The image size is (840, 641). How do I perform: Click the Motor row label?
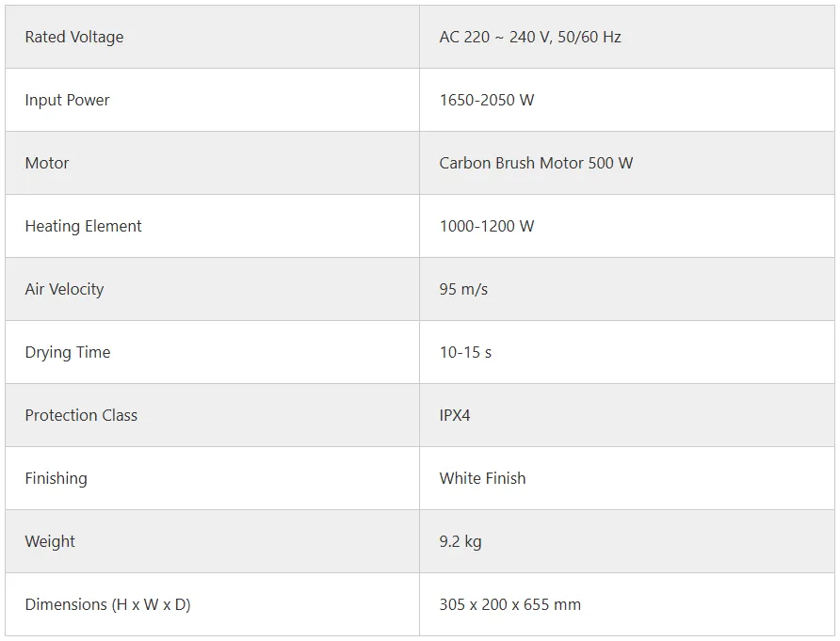47,164
